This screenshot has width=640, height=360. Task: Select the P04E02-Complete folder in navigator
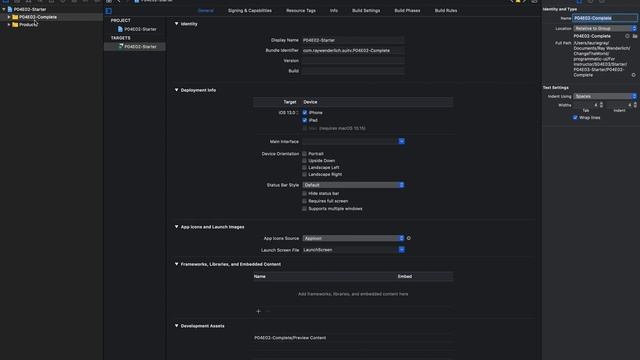[x=38, y=17]
